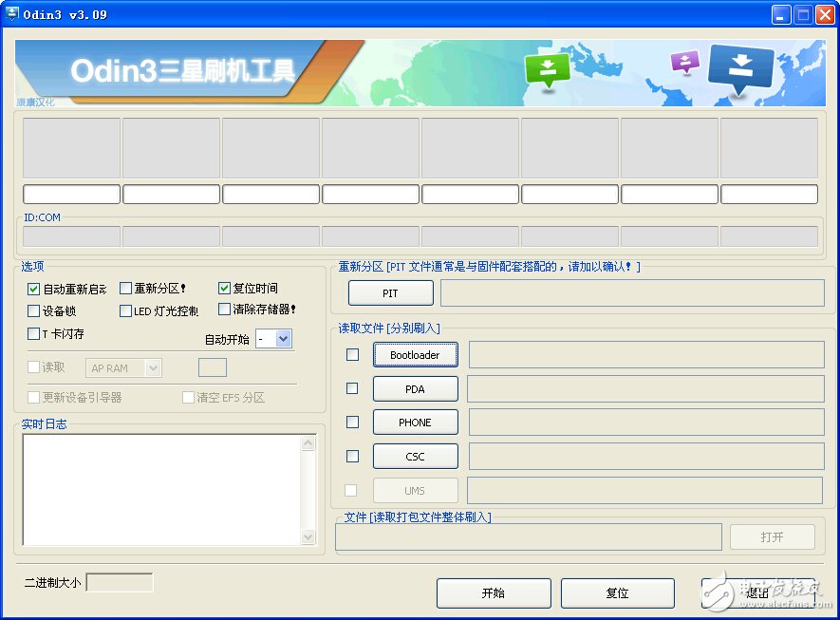Disable the 自动重新启动 auto-reboot checkbox
The width and height of the screenshot is (840, 620).
32,288
